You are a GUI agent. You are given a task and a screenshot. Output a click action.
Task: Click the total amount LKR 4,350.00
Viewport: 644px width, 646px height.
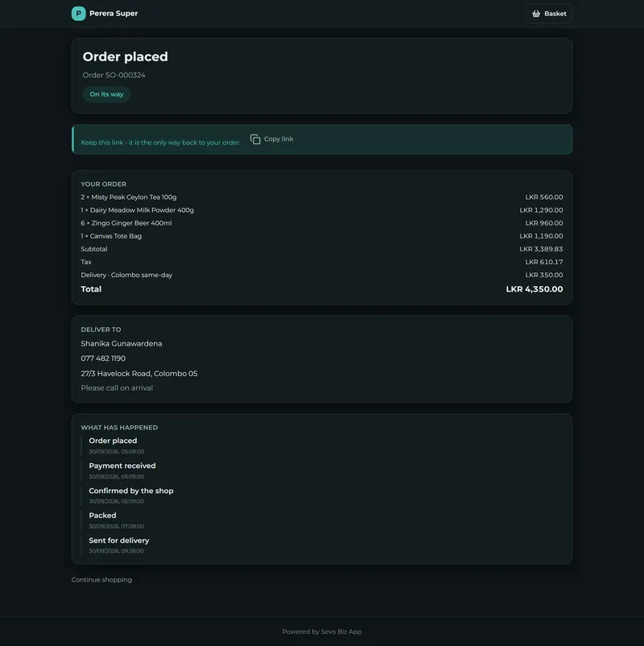[x=534, y=289]
